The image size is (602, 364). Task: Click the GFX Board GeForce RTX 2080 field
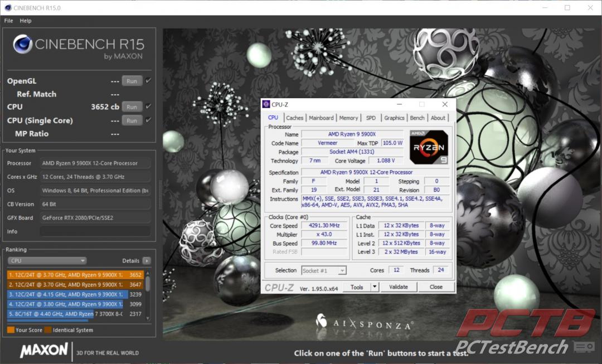pyautogui.click(x=95, y=218)
